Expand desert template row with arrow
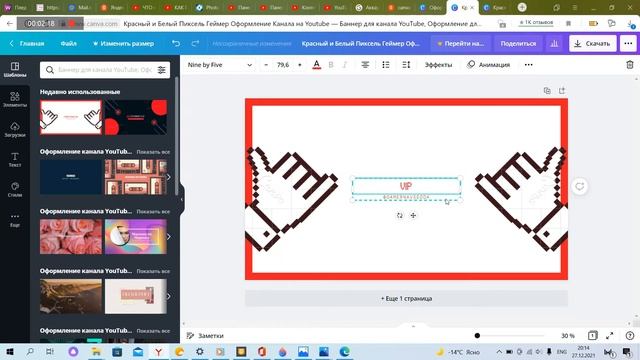640x360 pixels. pyautogui.click(x=168, y=296)
